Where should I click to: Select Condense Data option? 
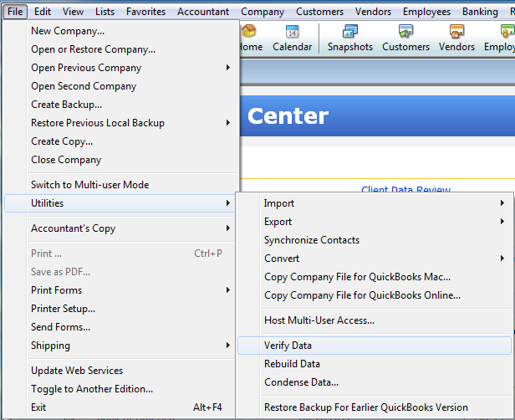click(301, 382)
